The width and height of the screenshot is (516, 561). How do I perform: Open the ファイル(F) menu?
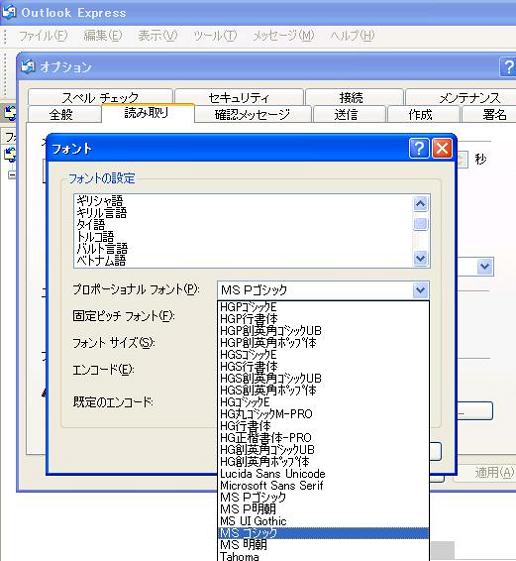[x=43, y=35]
